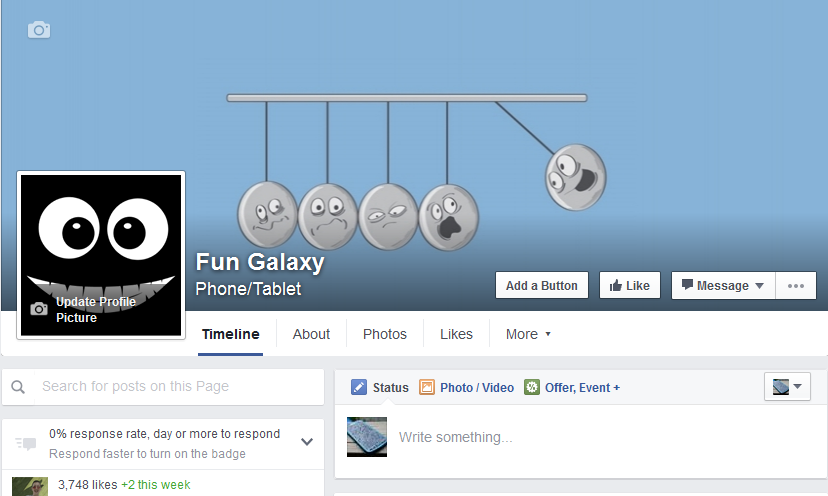Switch to the About tab
Screen dimensions: 828x496
pyautogui.click(x=311, y=334)
